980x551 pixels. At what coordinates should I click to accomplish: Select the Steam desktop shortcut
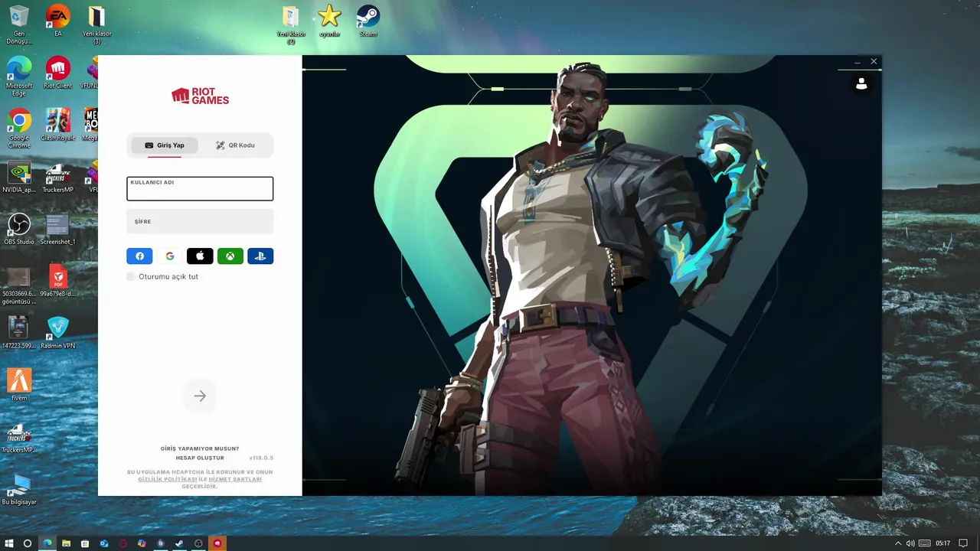coord(368,21)
